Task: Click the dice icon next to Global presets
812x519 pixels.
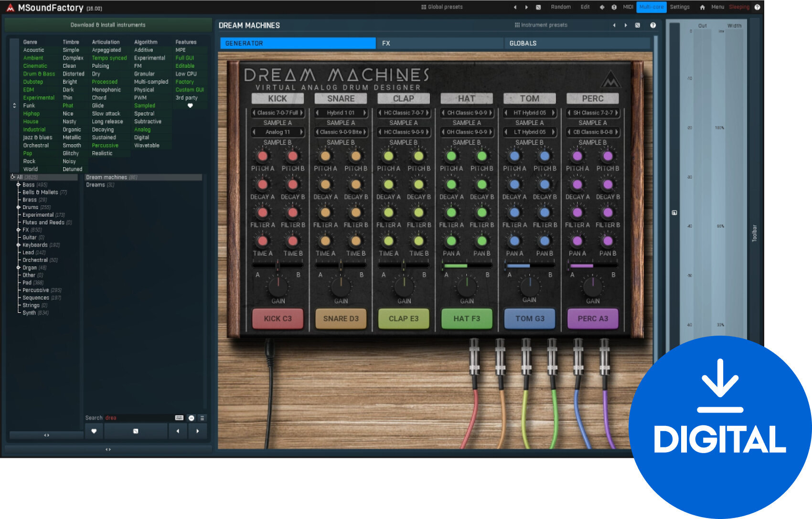Action: coord(539,7)
